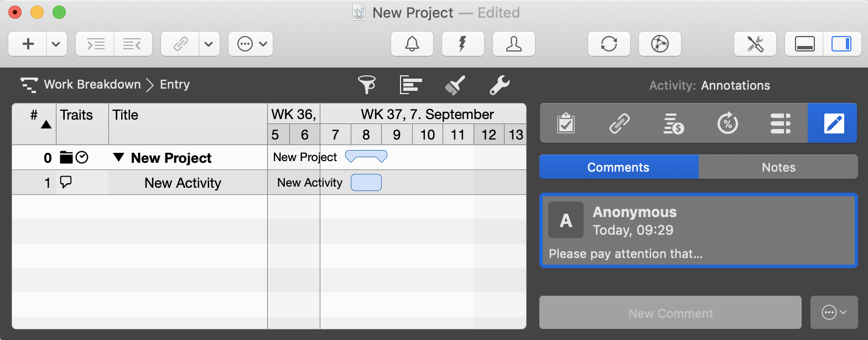Select the New Activity Gantt bar

366,182
